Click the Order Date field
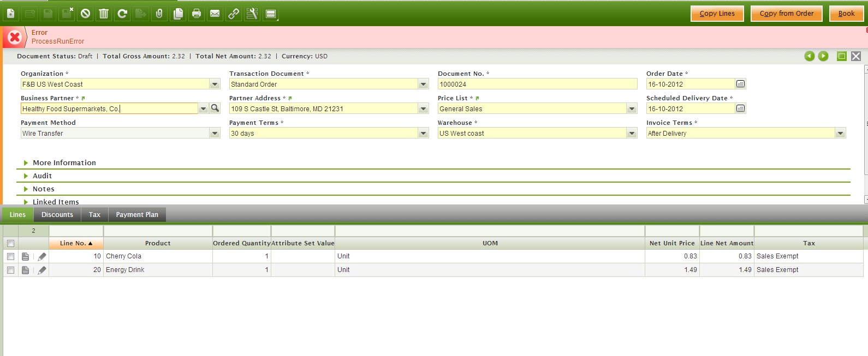The width and height of the screenshot is (868, 356). 691,84
